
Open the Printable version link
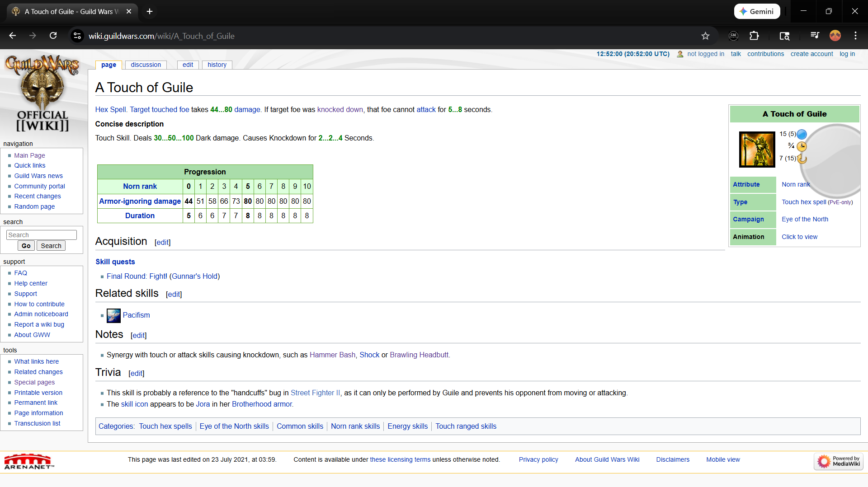tap(38, 393)
